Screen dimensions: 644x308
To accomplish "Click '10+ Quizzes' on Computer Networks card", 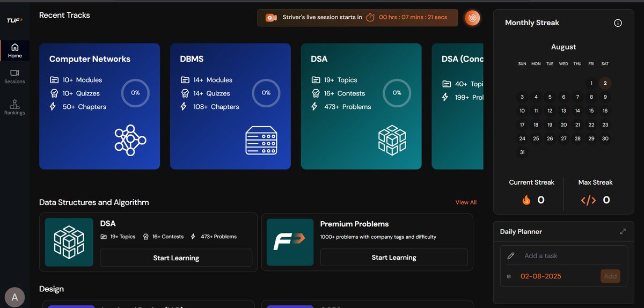I will click(81, 93).
